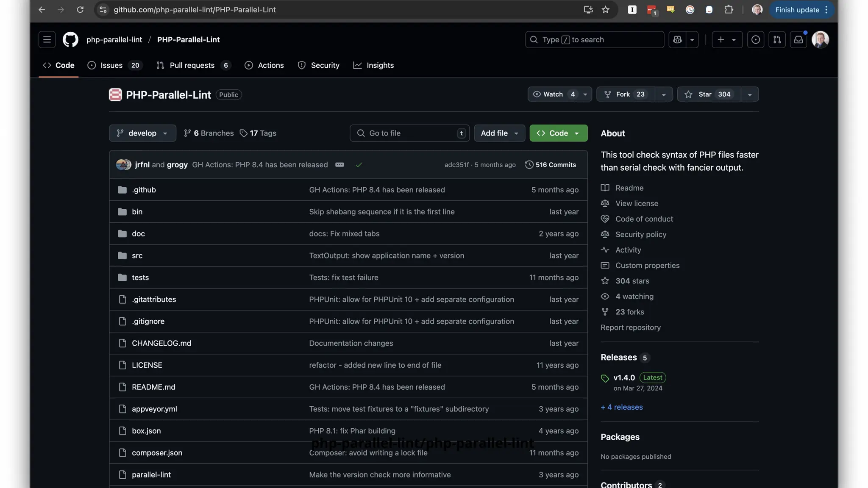The width and height of the screenshot is (868, 488).
Task: Open the Copilot chat icon in header
Action: [677, 39]
